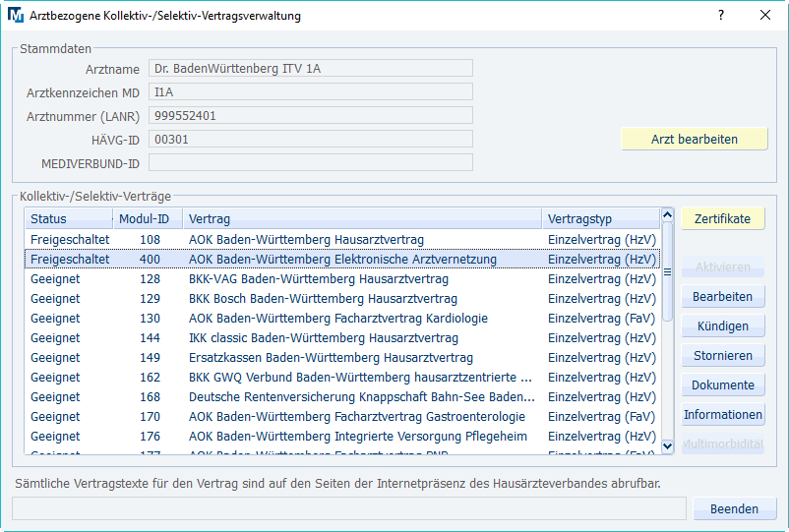
Task: Click the Arztname input field
Action: 311,69
